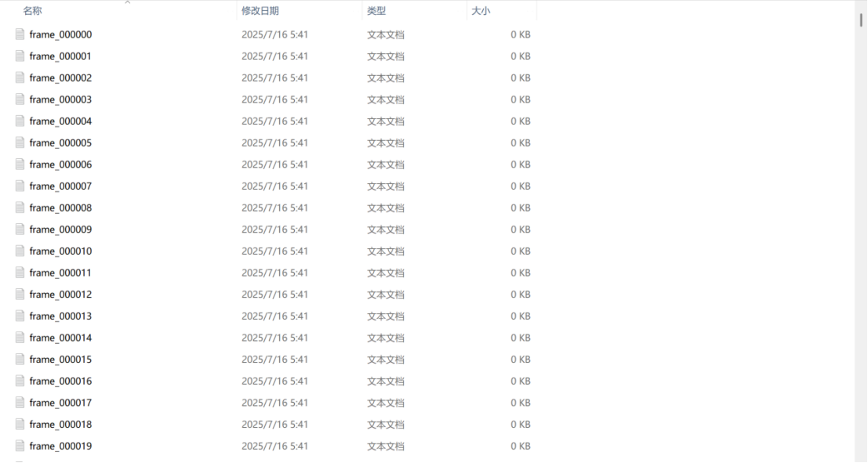This screenshot has height=463, width=868.
Task: Select the document icon of frame_000019
Action: click(x=20, y=446)
